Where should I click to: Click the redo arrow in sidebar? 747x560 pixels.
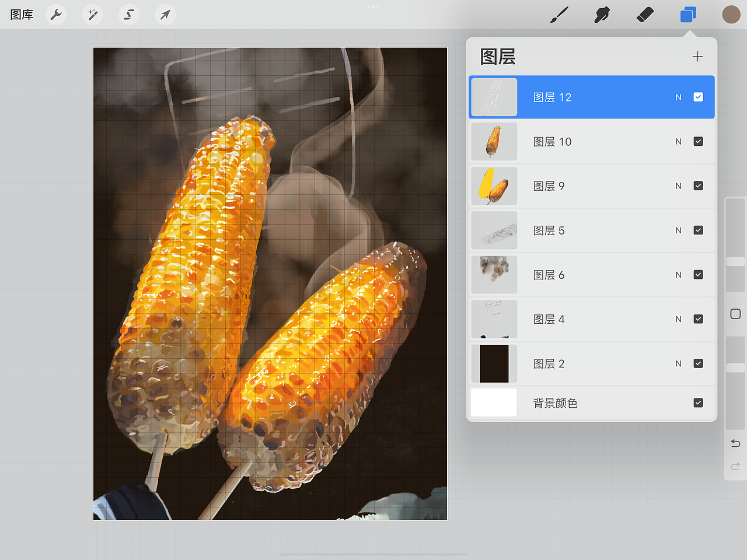[735, 466]
